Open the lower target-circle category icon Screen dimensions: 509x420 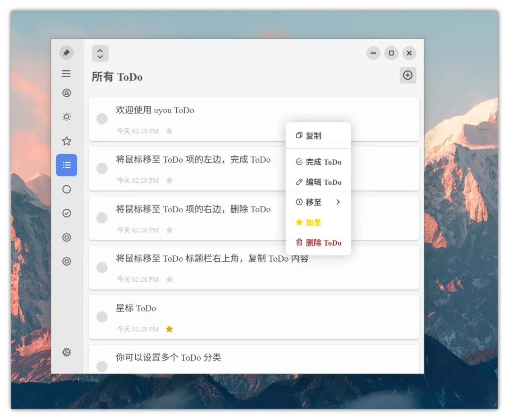coord(66,261)
